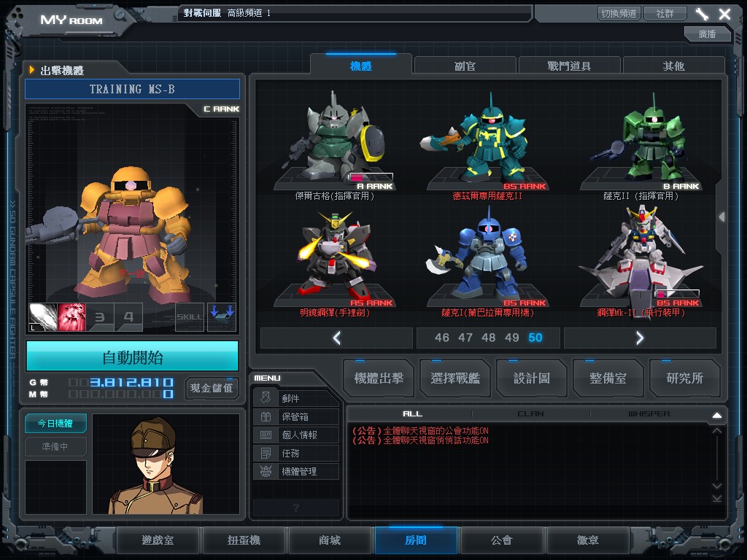Open 商城 shop nav
This screenshot has height=560, width=747.
coord(330,540)
